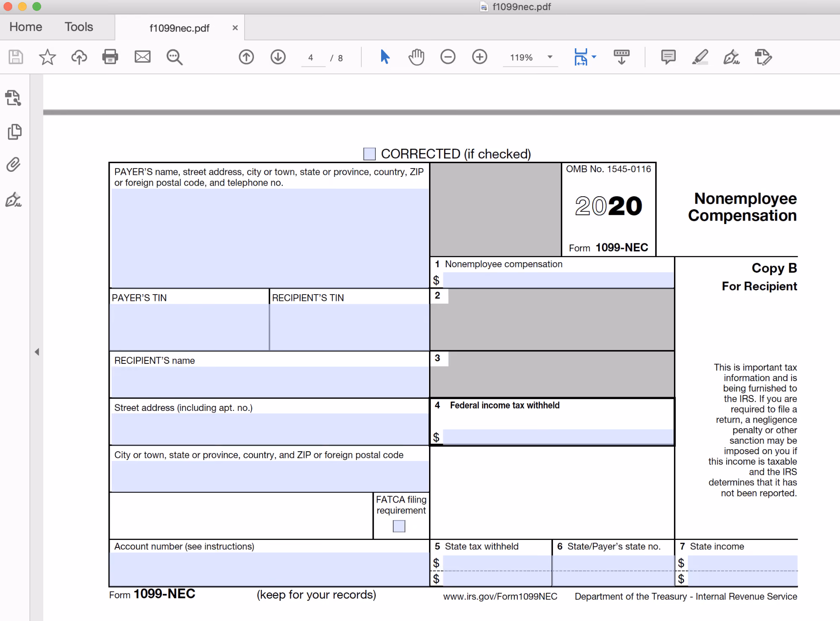Add a comment sticky note

click(x=668, y=57)
